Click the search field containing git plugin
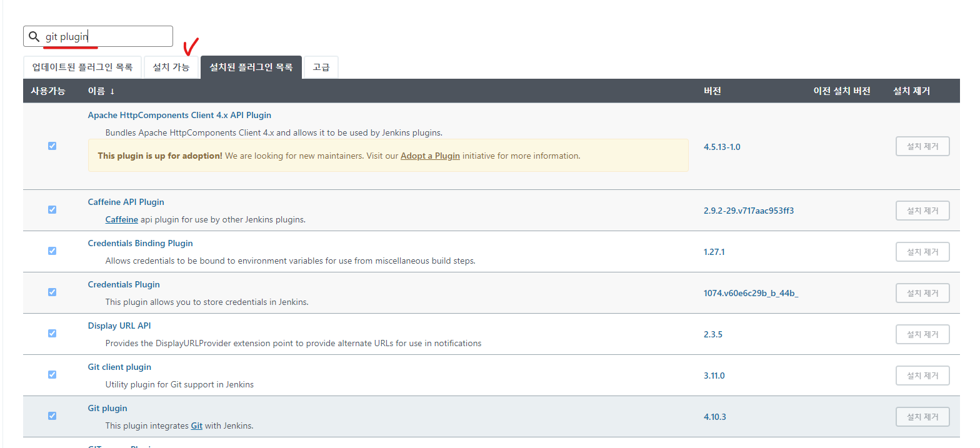Screen dimensions: 980x448 [x=98, y=36]
